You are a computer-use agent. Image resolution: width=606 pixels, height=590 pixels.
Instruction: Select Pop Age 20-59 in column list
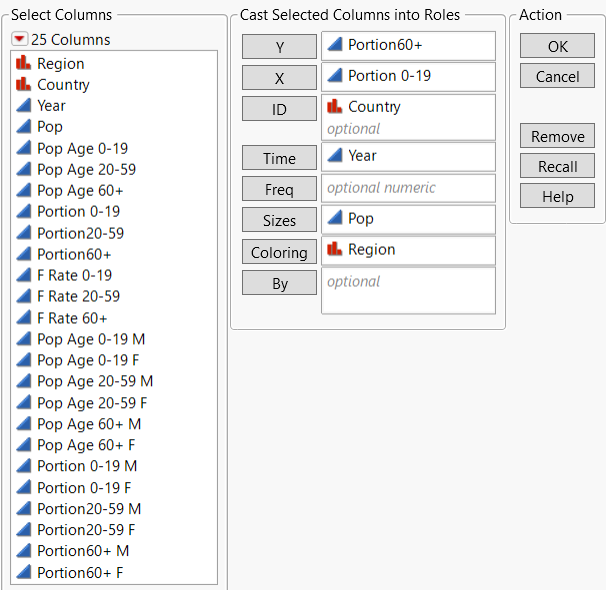click(86, 170)
